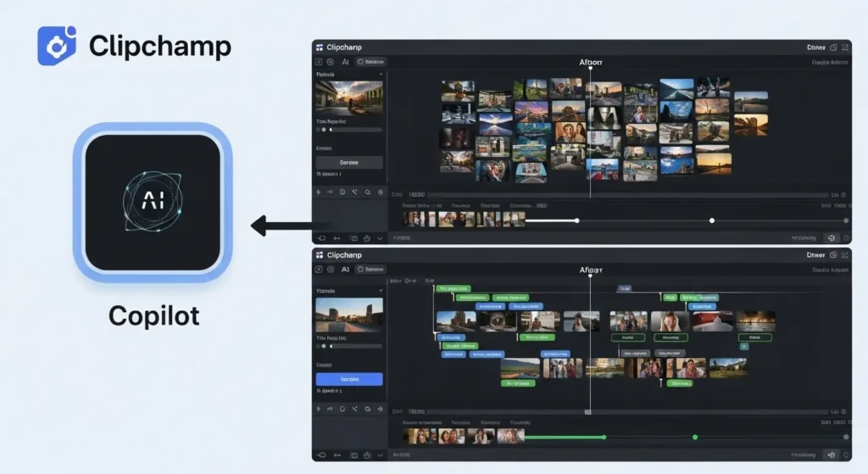Click the scissors cut tool in lower window
The width and height of the screenshot is (868, 474).
[x=355, y=410]
